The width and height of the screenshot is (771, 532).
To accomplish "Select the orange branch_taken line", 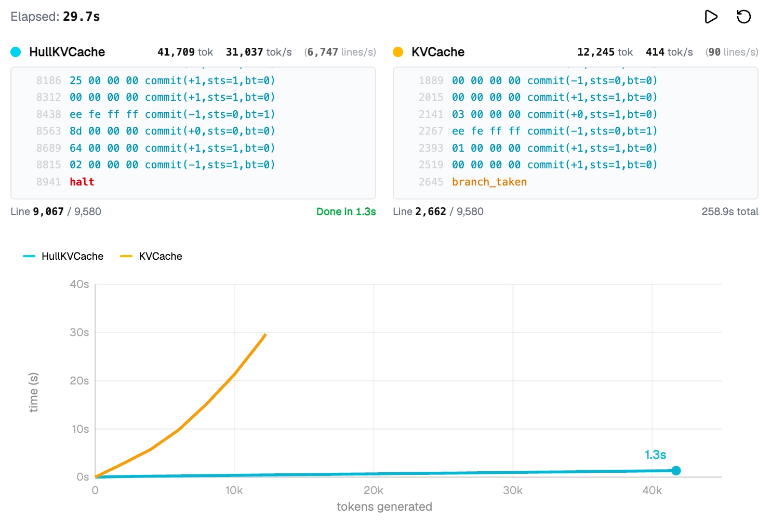I will tap(489, 182).
